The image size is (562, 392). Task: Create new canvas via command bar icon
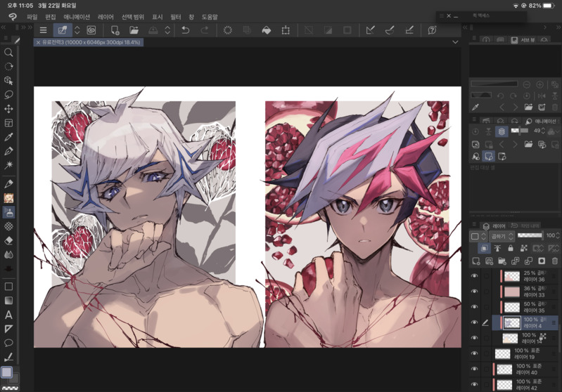point(115,30)
